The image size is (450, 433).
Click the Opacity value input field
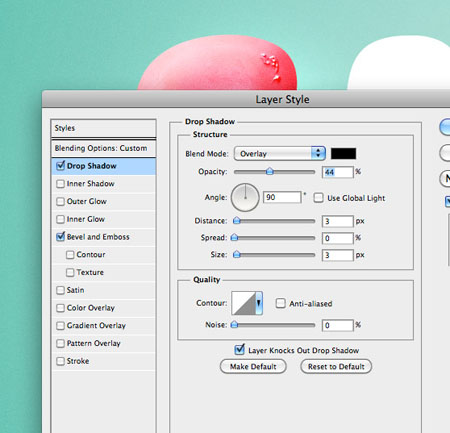pos(337,172)
